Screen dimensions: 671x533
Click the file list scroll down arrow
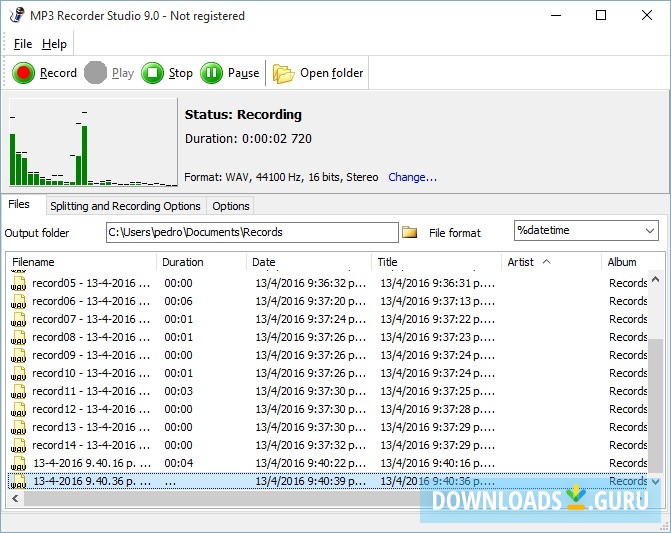656,481
